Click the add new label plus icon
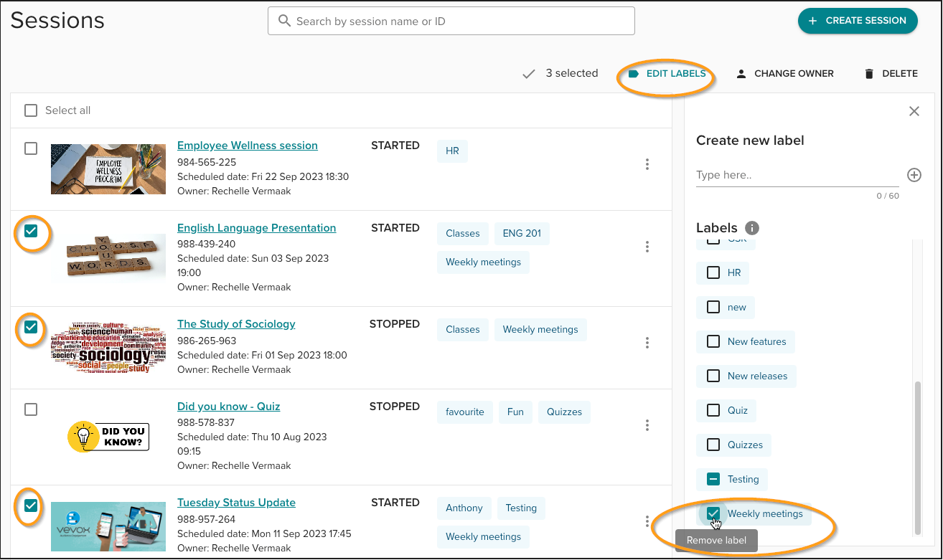 coord(914,175)
